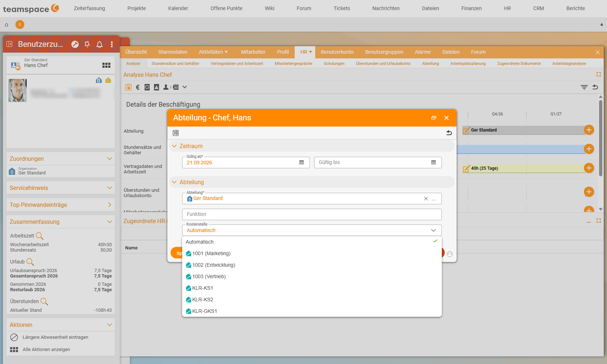The height and width of the screenshot is (364, 607).
Task: Click the Euro salary icon in Analyse toolbar
Action: coord(138,87)
